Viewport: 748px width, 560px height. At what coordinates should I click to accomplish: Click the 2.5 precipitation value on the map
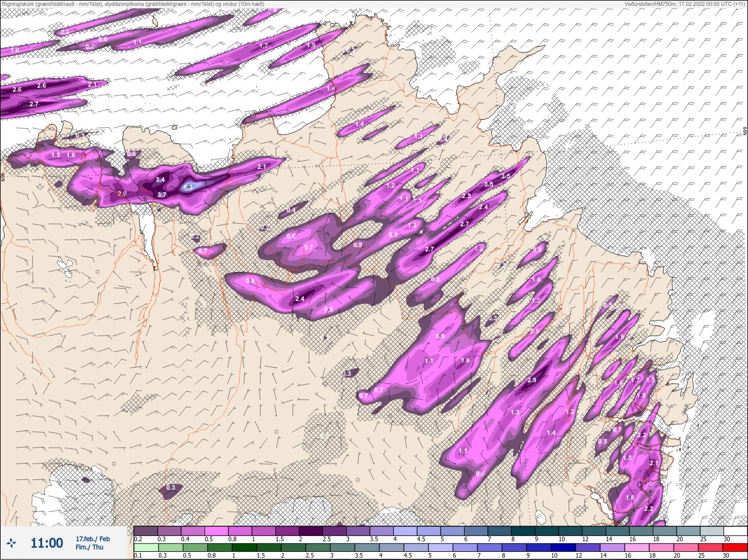click(x=466, y=196)
